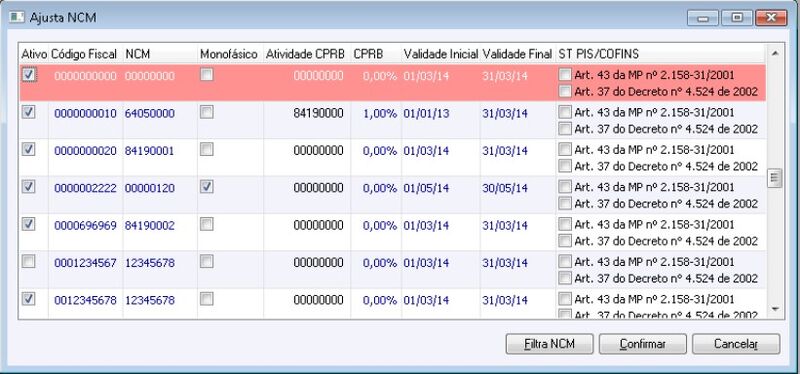Check Art. 37 option for Código 0001234567

pos(565,278)
